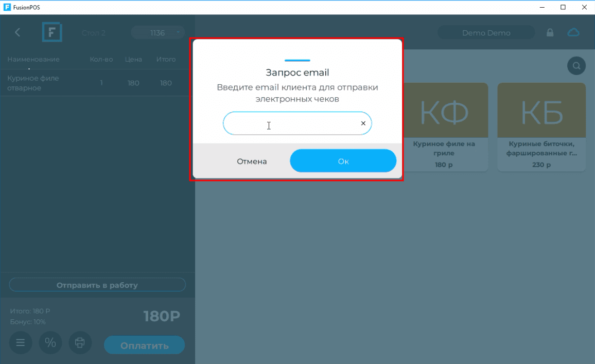The image size is (595, 364).
Task: Click Отмена to cancel dialog
Action: [252, 161]
